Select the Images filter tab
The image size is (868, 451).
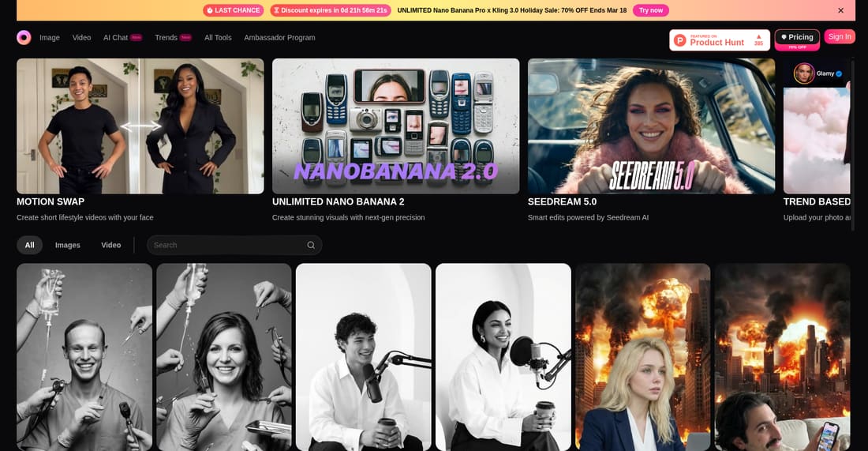point(68,245)
